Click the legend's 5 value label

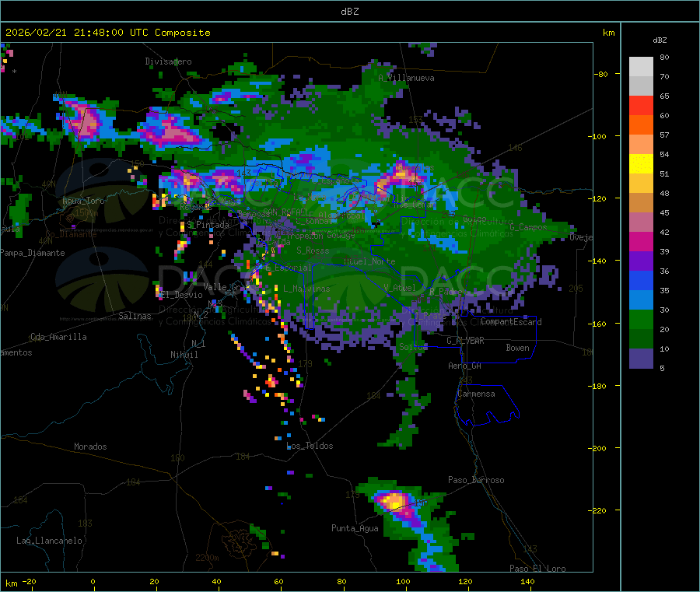point(662,368)
